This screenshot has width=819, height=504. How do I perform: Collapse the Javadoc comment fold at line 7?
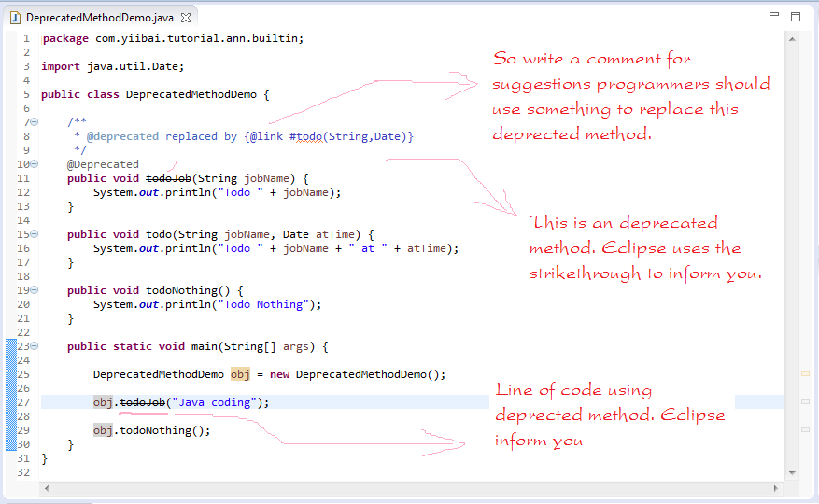34,121
